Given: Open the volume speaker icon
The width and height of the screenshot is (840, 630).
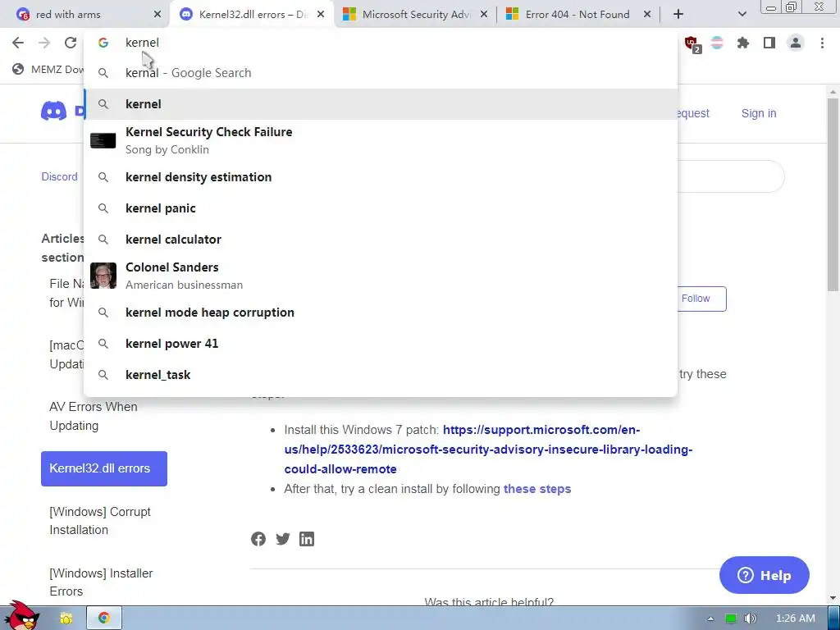Looking at the screenshot, I should click(750, 619).
